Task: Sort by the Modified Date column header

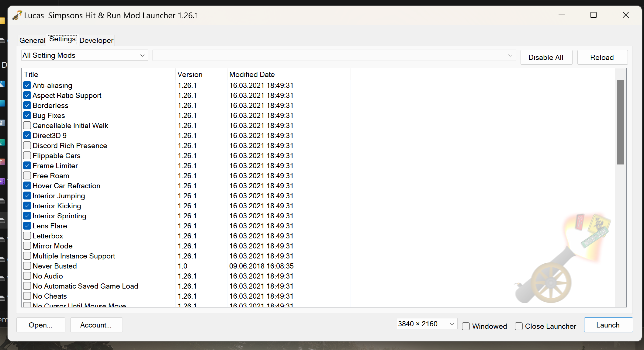Action: (289, 75)
